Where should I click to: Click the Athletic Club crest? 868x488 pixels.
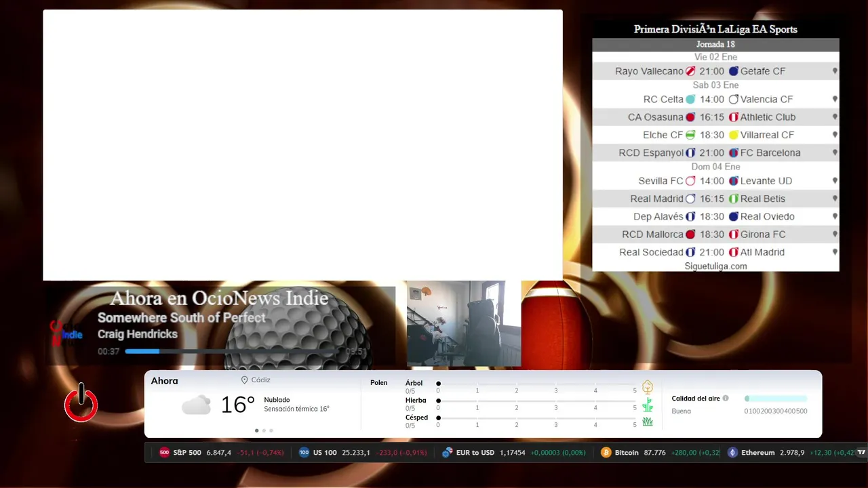(x=733, y=117)
